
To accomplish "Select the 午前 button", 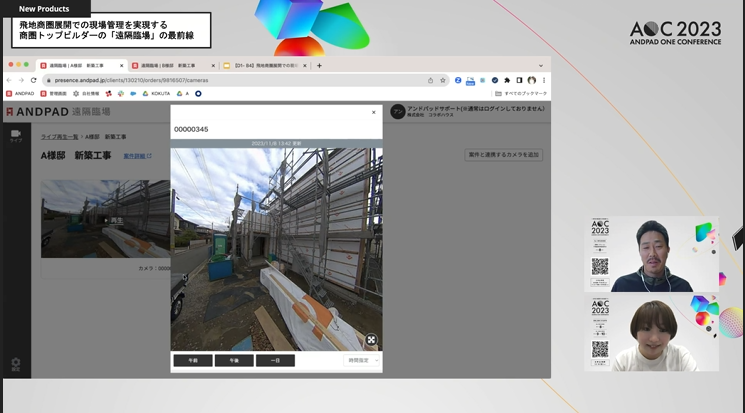I will coord(193,360).
